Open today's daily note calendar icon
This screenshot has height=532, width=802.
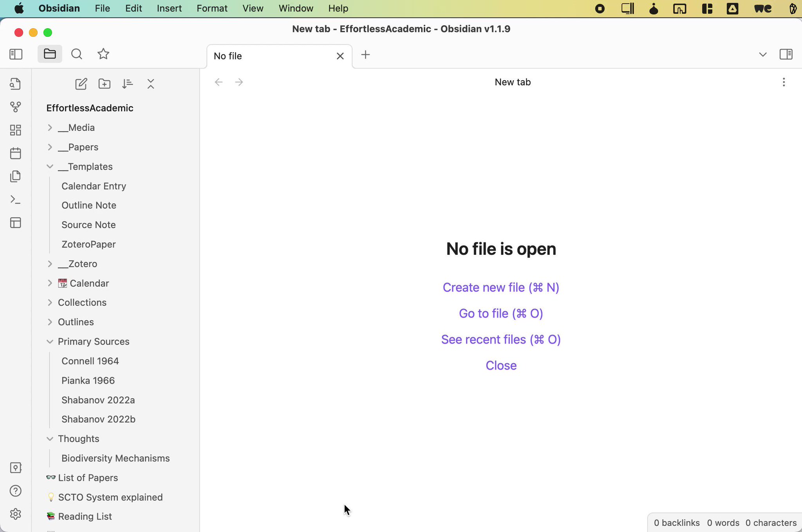[16, 153]
